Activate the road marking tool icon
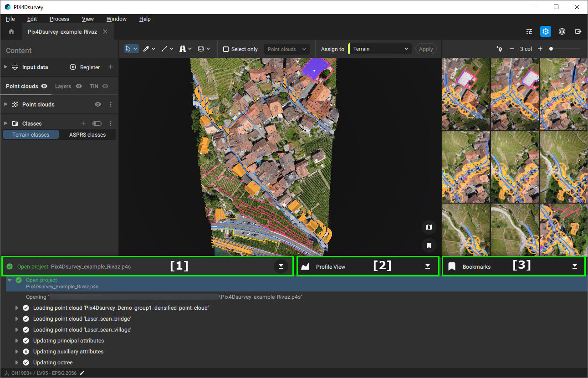 (x=183, y=49)
